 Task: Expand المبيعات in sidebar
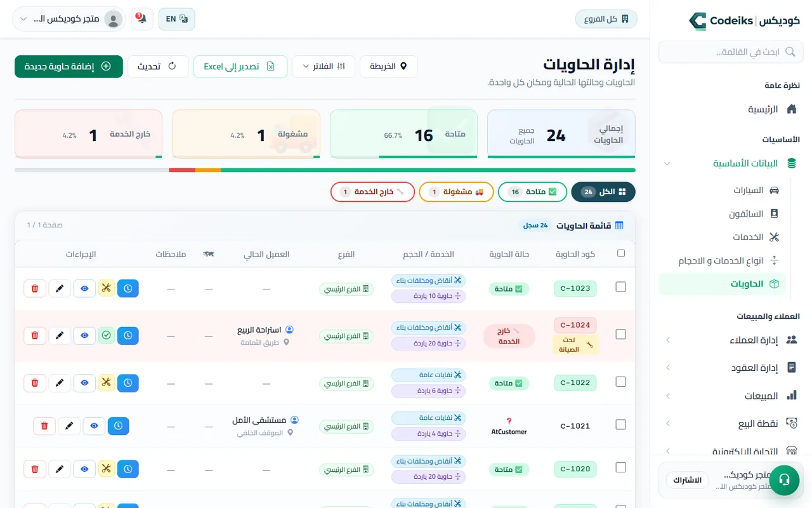coord(730,396)
